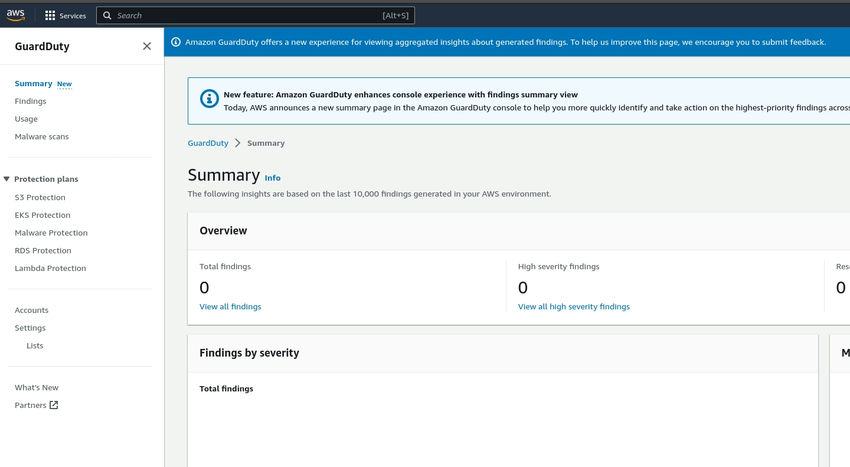
Task: Select S3 Protection plan
Action: [40, 197]
